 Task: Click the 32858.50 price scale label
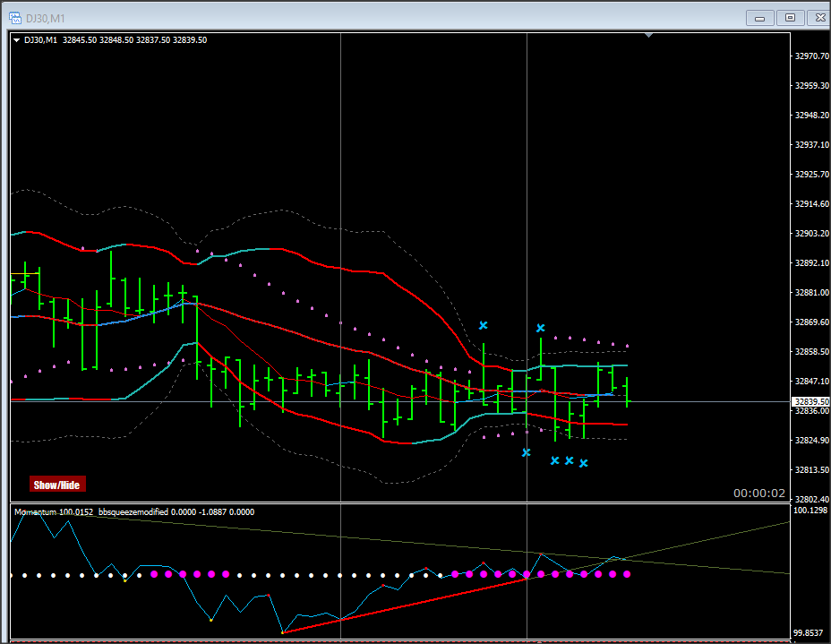click(811, 352)
